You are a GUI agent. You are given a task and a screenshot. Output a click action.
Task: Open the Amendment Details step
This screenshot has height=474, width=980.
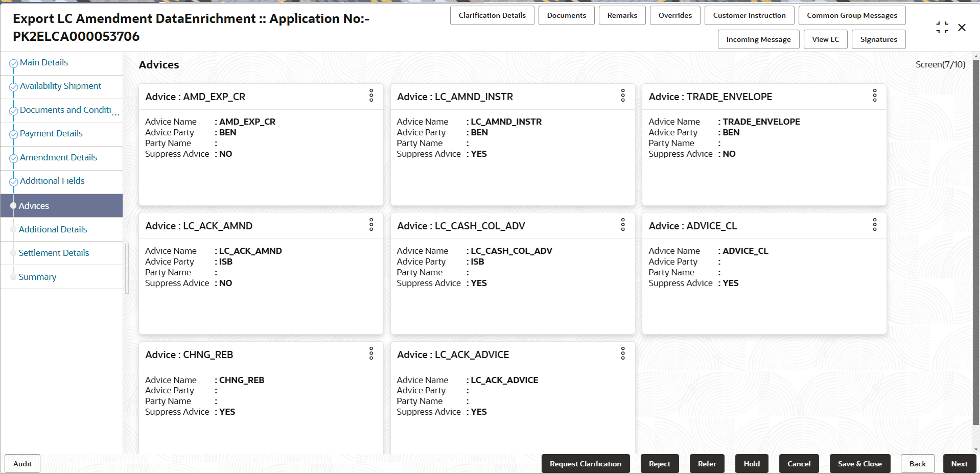[58, 157]
